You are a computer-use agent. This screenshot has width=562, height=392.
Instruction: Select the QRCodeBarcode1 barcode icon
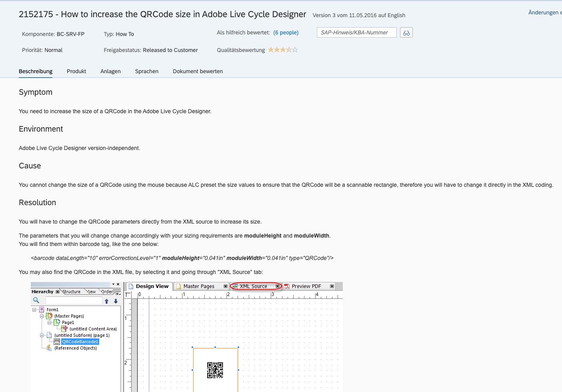[x=57, y=342]
